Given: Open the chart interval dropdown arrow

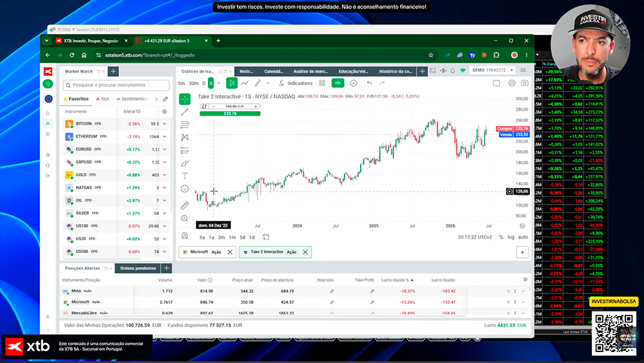Looking at the screenshot, I should [x=218, y=83].
